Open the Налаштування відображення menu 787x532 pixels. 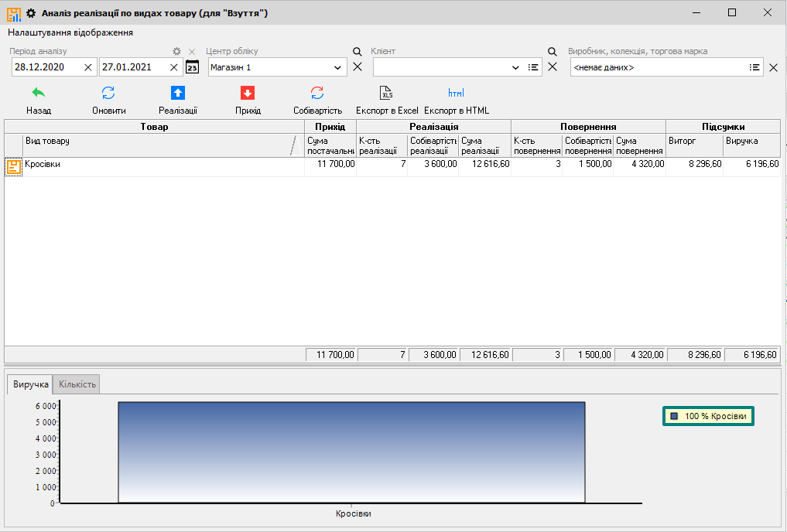click(x=70, y=32)
